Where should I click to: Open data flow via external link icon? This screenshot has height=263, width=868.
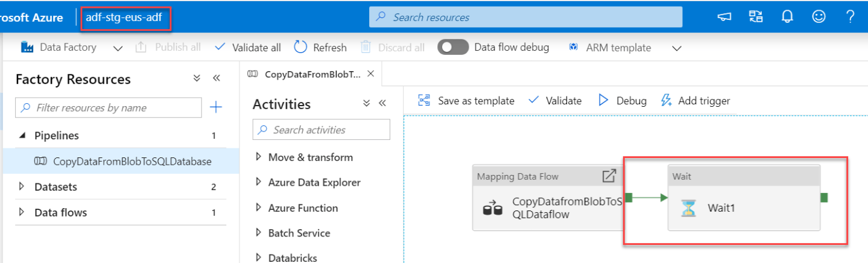pyautogui.click(x=609, y=176)
